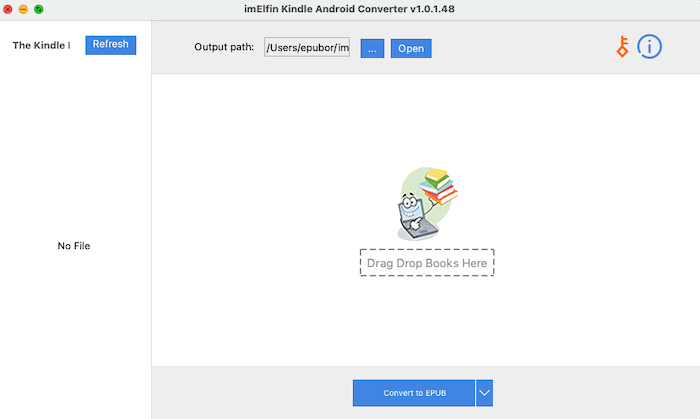Viewport: 700px width, 419px height.
Task: Click the 'Output path:' label
Action: click(224, 47)
